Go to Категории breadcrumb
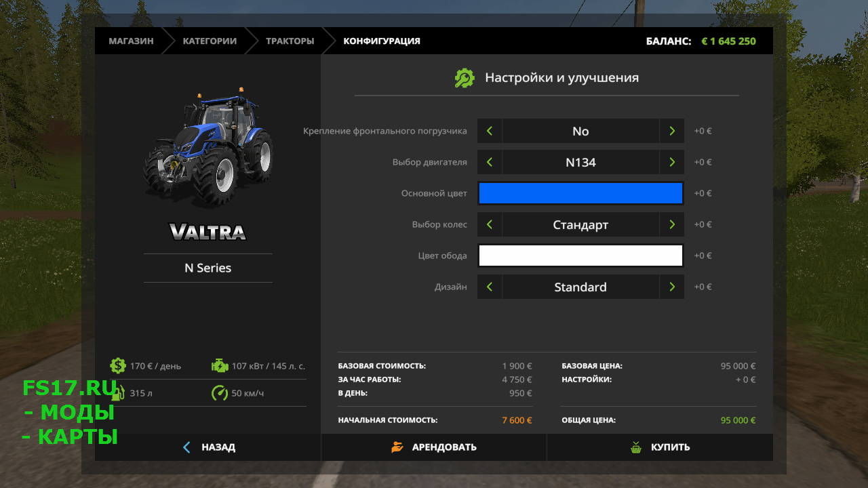This screenshot has width=868, height=488. [210, 41]
